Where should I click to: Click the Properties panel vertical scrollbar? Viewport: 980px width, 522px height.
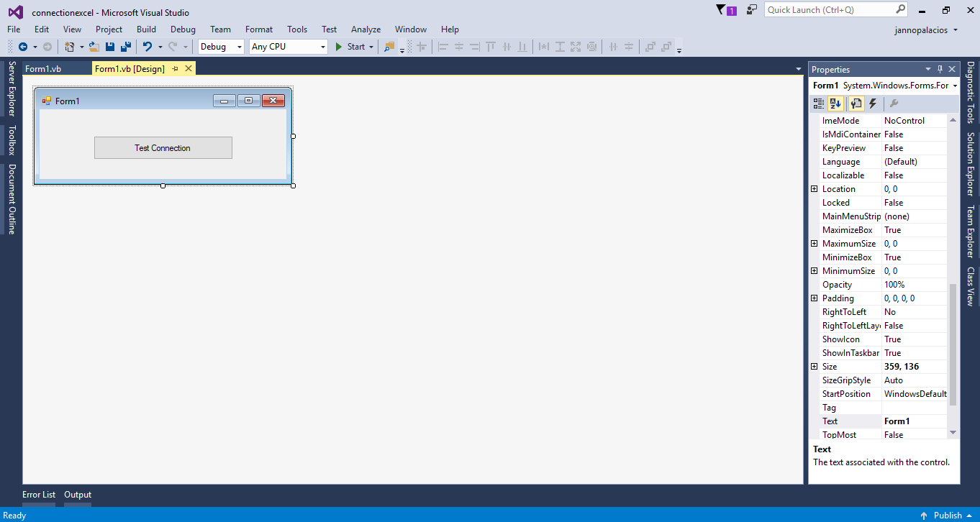tap(953, 344)
